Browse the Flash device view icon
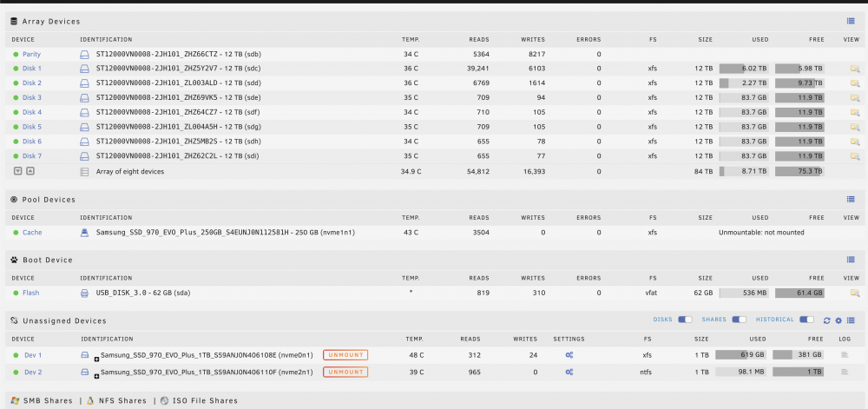Screen dimensions: 868x409 [855, 293]
